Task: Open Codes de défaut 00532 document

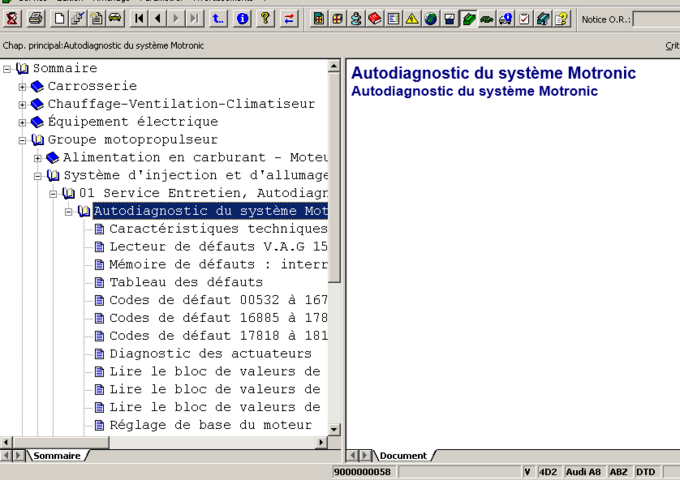Action: tap(218, 300)
